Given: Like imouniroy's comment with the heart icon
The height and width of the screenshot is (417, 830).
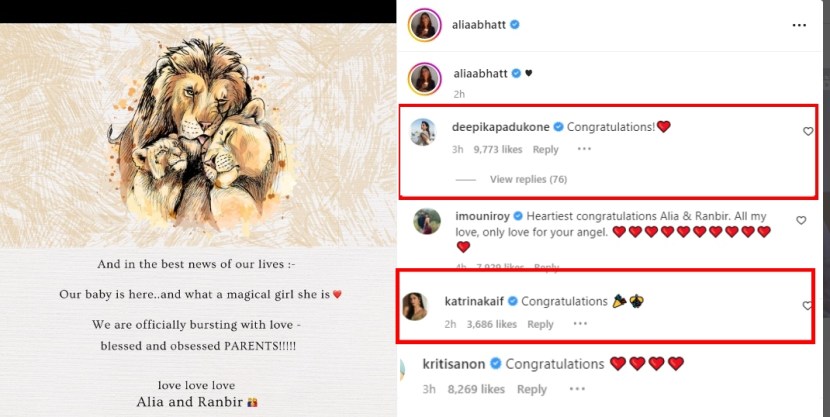Looking at the screenshot, I should click(801, 220).
